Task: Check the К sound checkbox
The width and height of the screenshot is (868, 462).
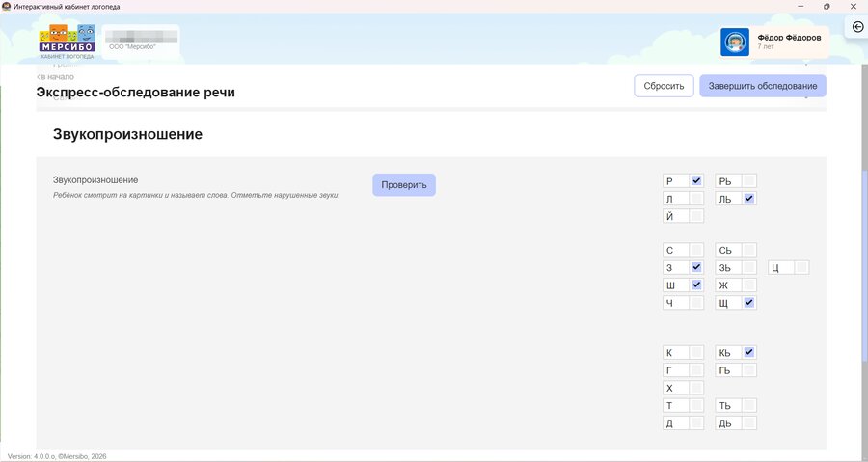Action: point(696,352)
